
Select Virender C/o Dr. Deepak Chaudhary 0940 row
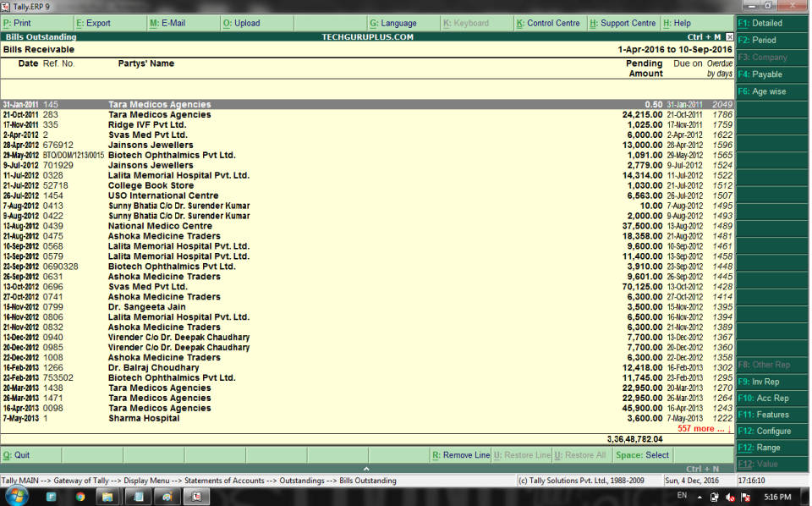(367, 337)
